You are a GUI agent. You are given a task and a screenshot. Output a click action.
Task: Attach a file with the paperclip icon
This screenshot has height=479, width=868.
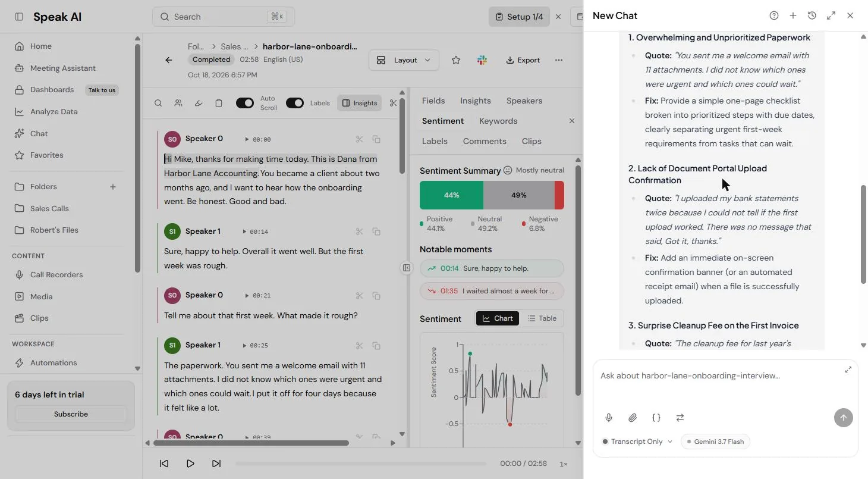[633, 418]
